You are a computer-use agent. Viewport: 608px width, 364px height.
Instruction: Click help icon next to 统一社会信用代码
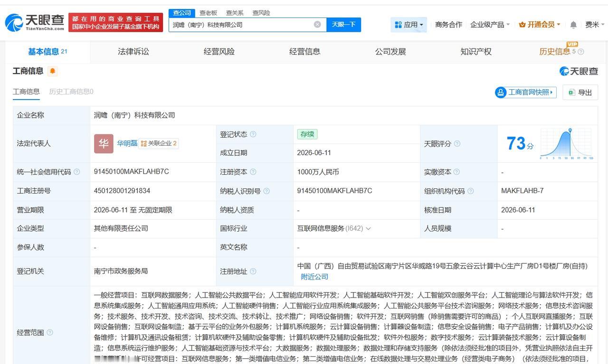[x=77, y=172]
